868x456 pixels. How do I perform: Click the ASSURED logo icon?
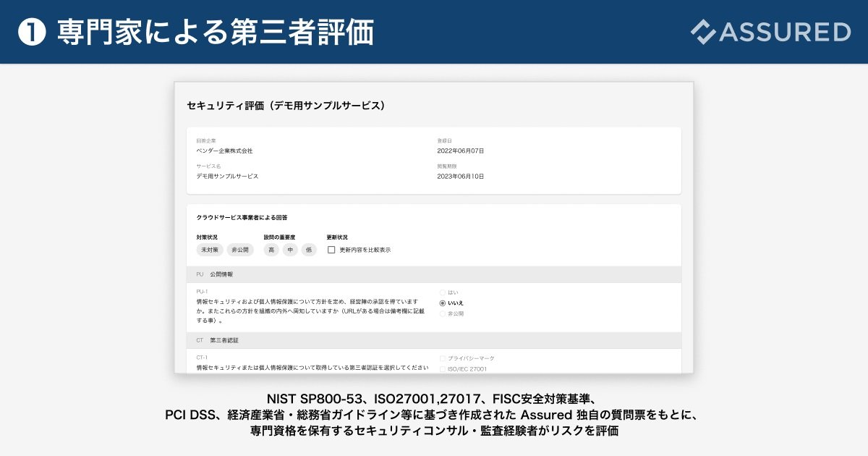click(702, 32)
